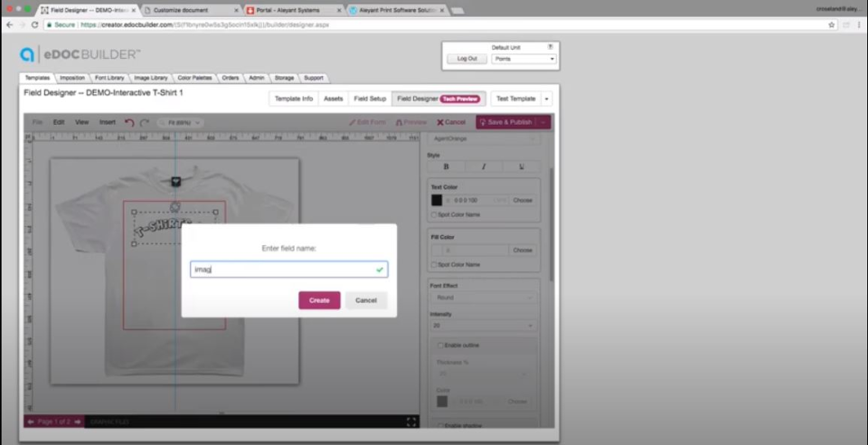Open the zoom Fit percentage dropdown
The height and width of the screenshot is (445, 868).
(x=181, y=122)
